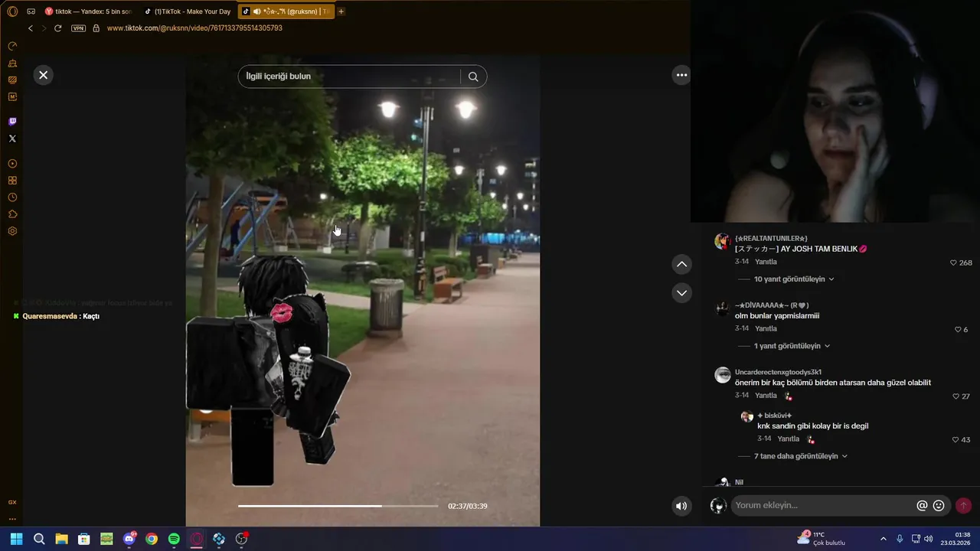Viewport: 980px width, 551px height.
Task: Like DIVAAAAA's comment with 6 likes
Action: (958, 329)
